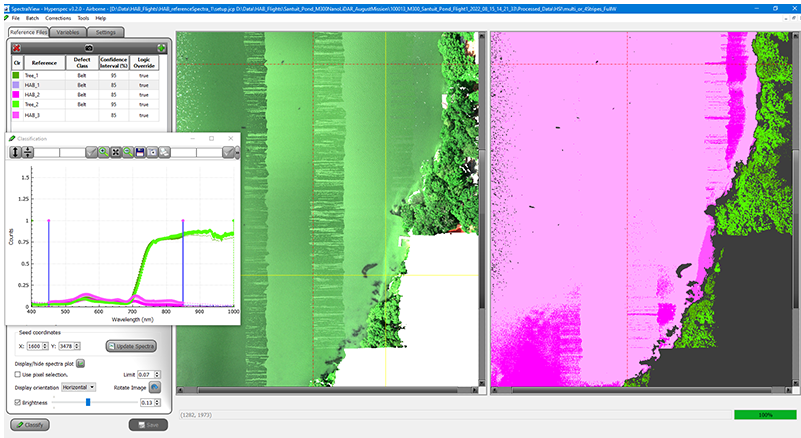Switch to the Variables tab
This screenshot has height=438, width=801.
point(68,32)
